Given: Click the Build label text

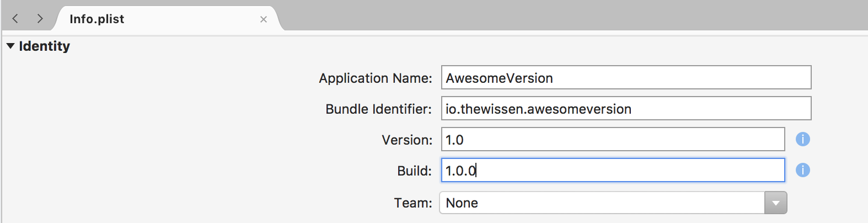Looking at the screenshot, I should pos(415,171).
